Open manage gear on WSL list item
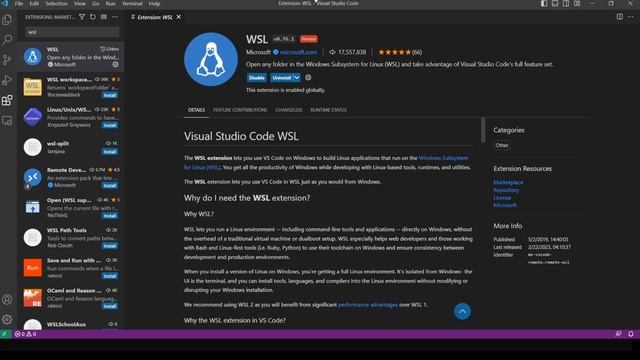Image resolution: width=640 pixels, height=360 pixels. pyautogui.click(x=116, y=64)
